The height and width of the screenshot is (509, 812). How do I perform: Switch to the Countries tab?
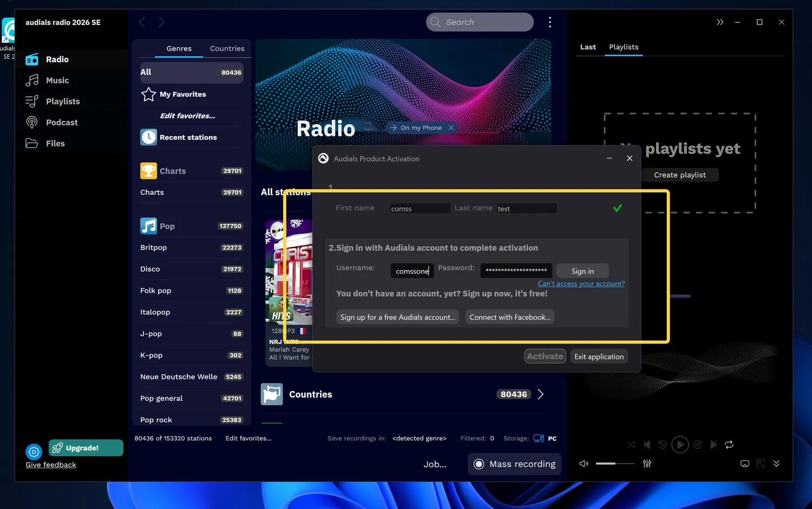227,48
